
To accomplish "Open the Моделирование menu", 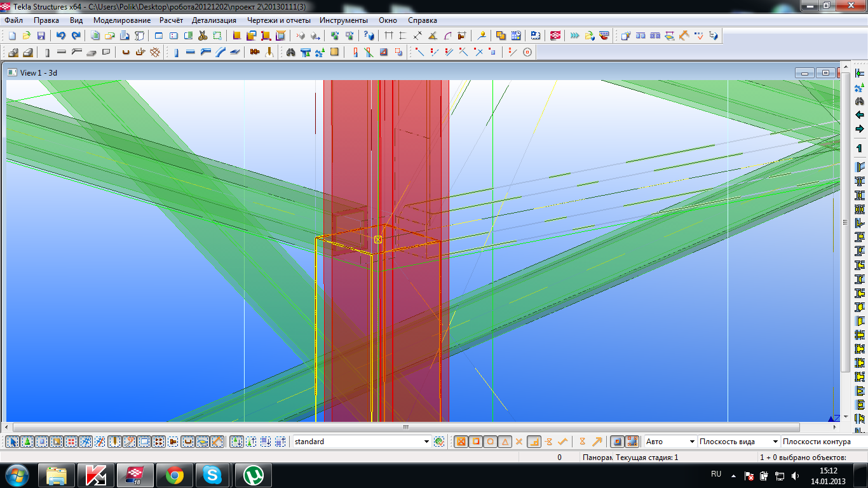I will pos(121,20).
